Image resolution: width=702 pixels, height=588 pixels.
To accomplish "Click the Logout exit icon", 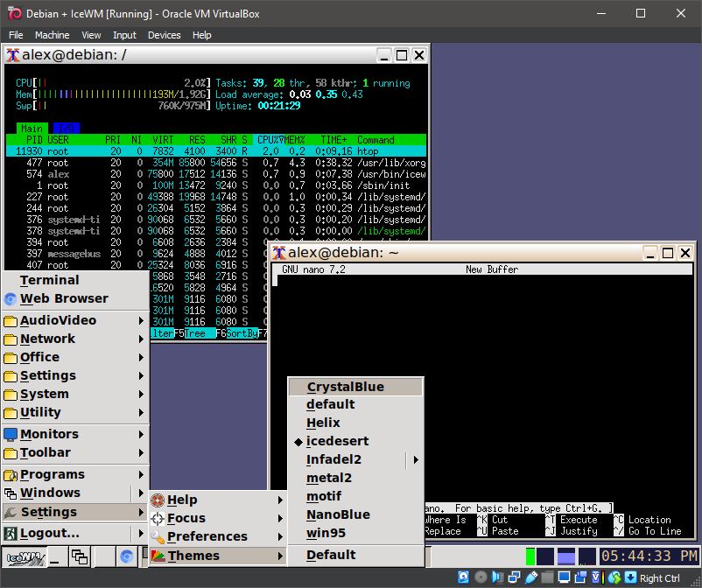I will click(11, 533).
